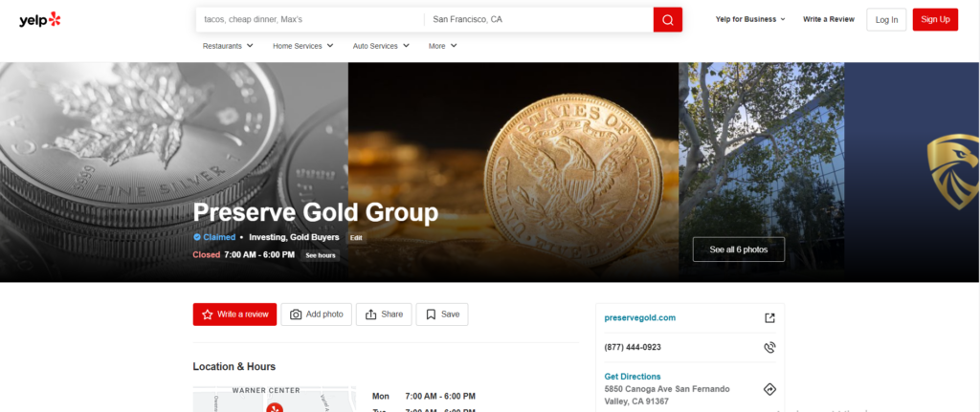The width and height of the screenshot is (980, 412).
Task: Click the Log In button
Action: (886, 20)
